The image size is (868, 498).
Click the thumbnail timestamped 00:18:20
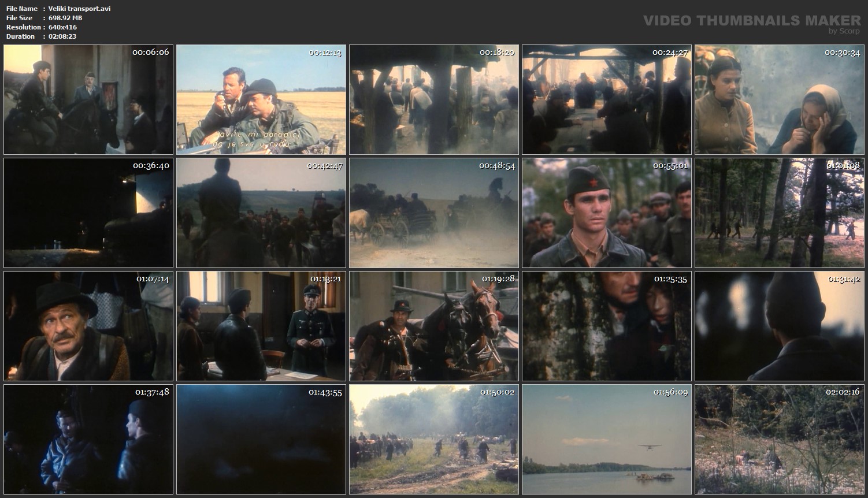click(434, 99)
